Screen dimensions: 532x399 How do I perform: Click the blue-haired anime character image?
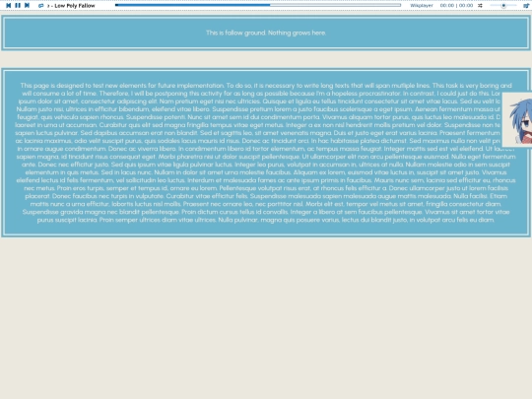(517, 119)
